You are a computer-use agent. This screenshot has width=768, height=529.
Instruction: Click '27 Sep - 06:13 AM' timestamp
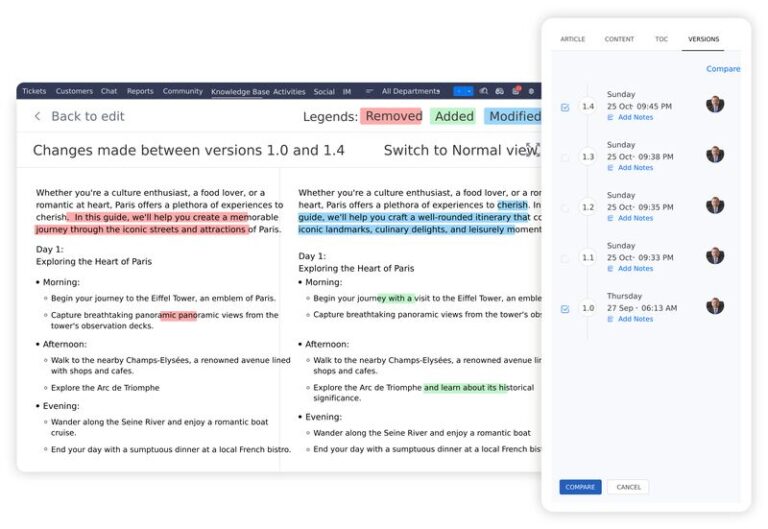[642, 308]
